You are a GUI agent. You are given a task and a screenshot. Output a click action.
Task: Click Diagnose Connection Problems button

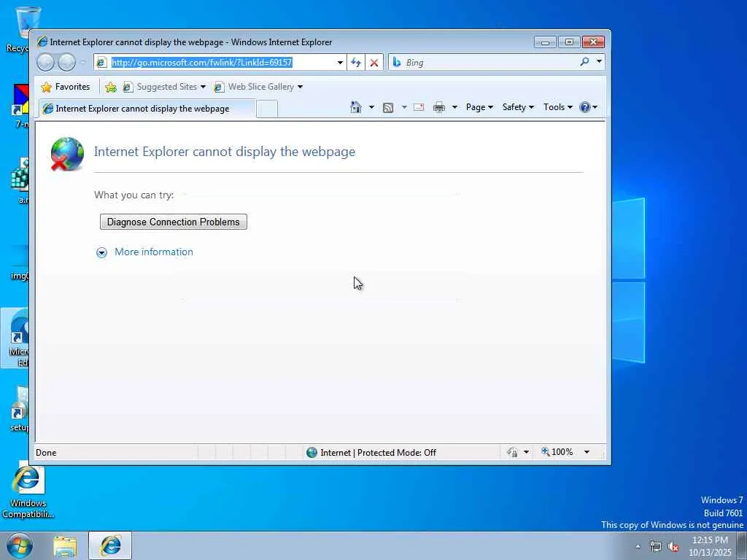click(x=174, y=222)
